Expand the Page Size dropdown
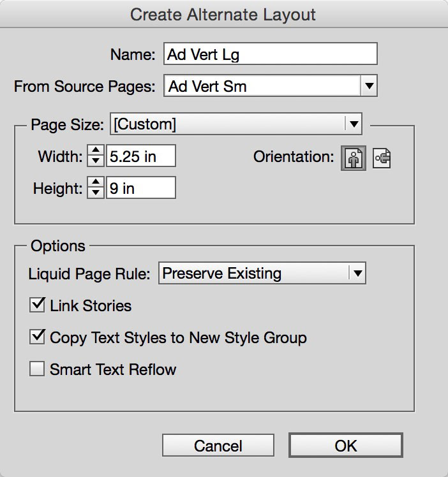The height and width of the screenshot is (477, 448). tap(353, 124)
